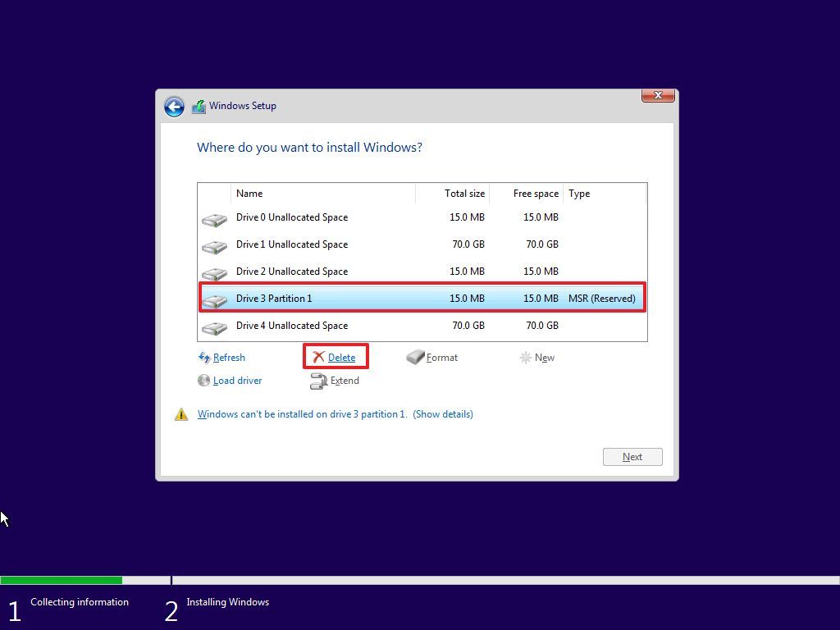Click the Windows Setup logo icon
This screenshot has width=840, height=630.
199,106
